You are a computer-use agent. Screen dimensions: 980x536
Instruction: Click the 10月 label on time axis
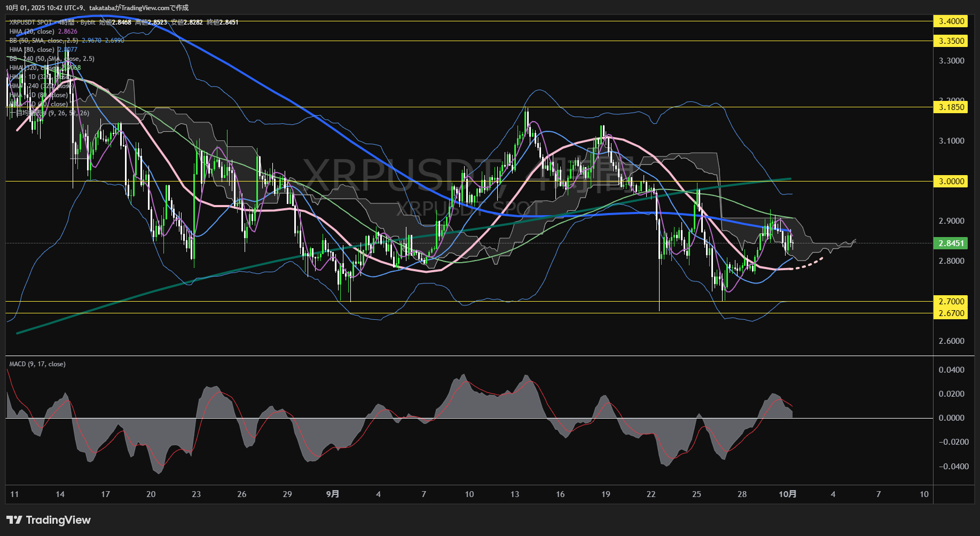coord(787,494)
